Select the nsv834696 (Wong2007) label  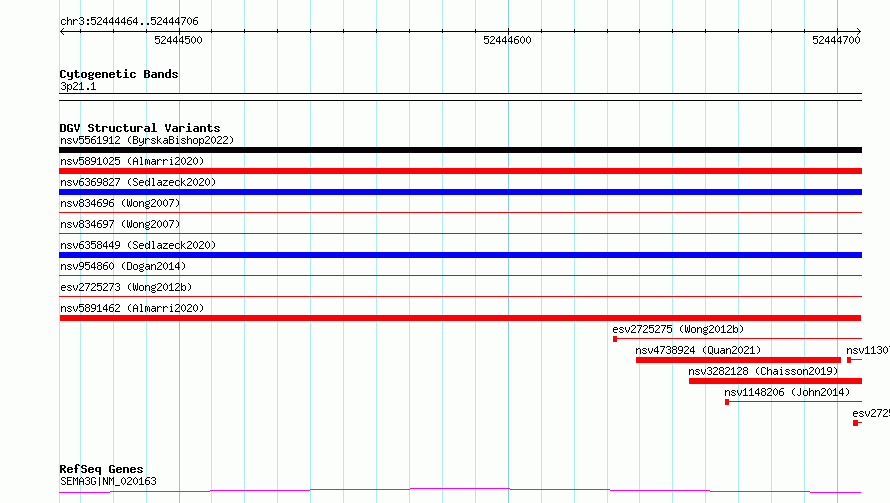click(x=120, y=203)
